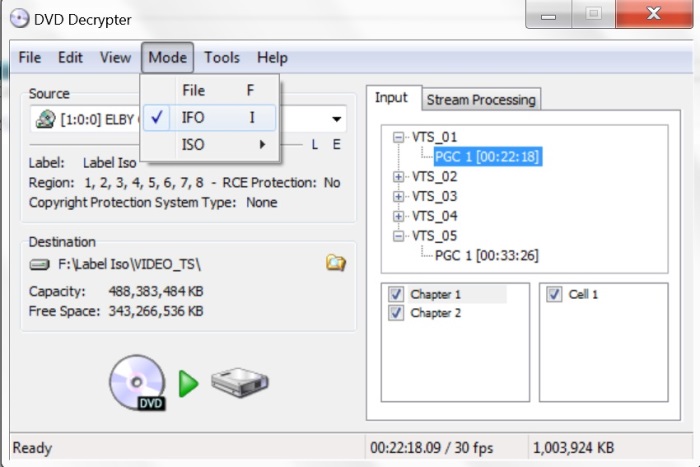The width and height of the screenshot is (700, 467).
Task: Close the DVD Decrypter window
Action: (654, 14)
